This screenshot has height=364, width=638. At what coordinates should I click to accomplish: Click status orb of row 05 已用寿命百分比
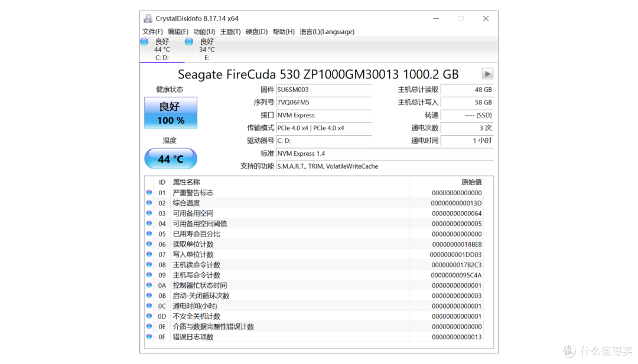pyautogui.click(x=149, y=234)
